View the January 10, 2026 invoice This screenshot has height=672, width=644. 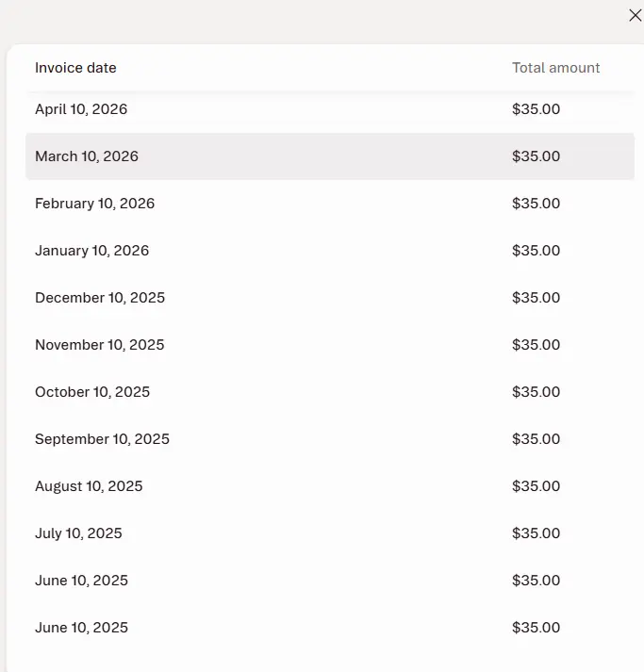click(x=330, y=251)
